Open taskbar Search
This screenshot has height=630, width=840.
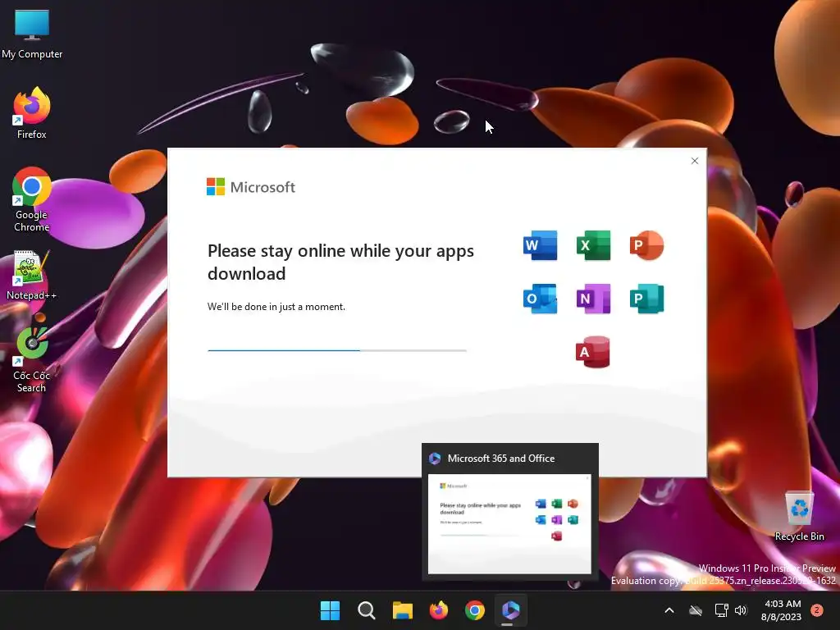[x=367, y=610]
